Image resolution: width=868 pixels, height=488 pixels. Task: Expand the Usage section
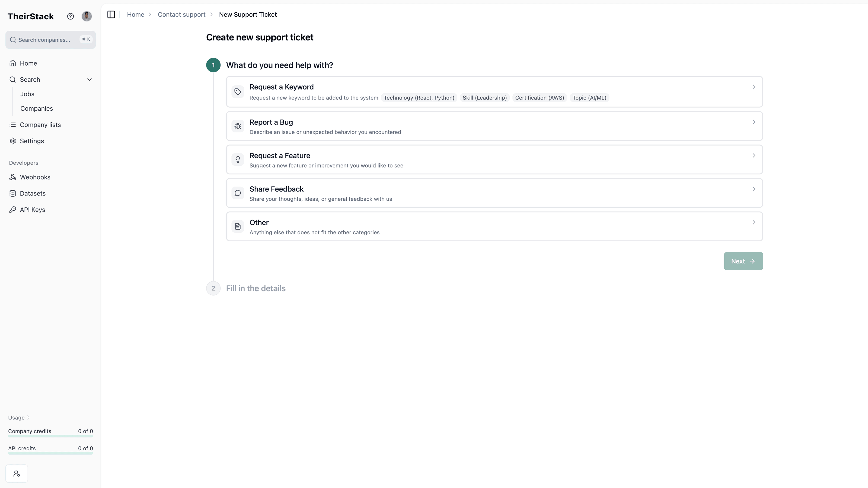pos(19,418)
